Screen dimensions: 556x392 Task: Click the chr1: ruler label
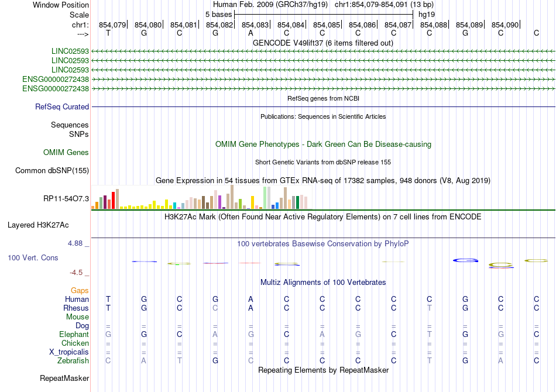pos(80,25)
